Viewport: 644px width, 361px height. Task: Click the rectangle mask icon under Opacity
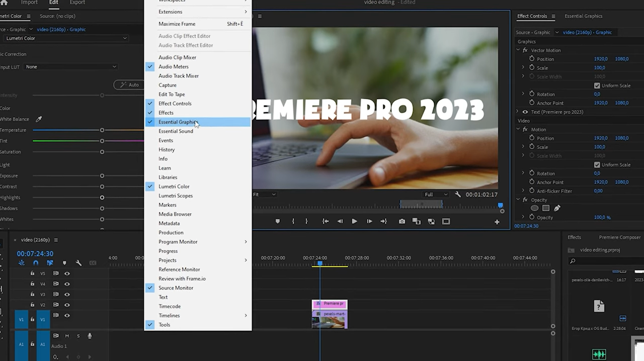point(546,208)
